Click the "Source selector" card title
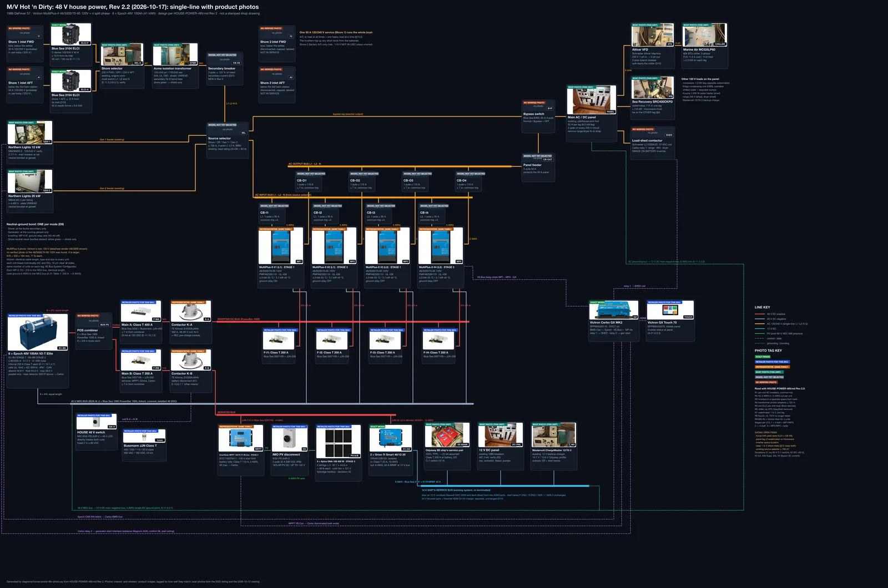Image resolution: width=888 pixels, height=588 pixels. coord(219,138)
